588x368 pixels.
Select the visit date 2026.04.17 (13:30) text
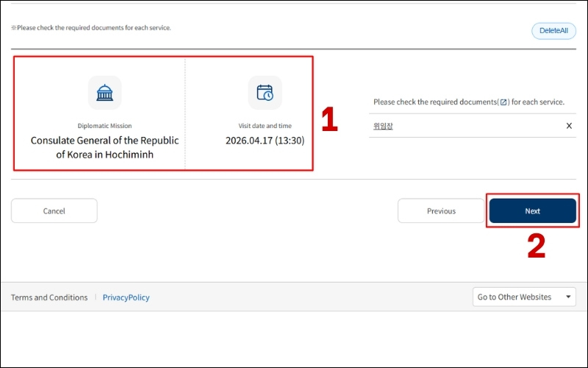tap(265, 141)
